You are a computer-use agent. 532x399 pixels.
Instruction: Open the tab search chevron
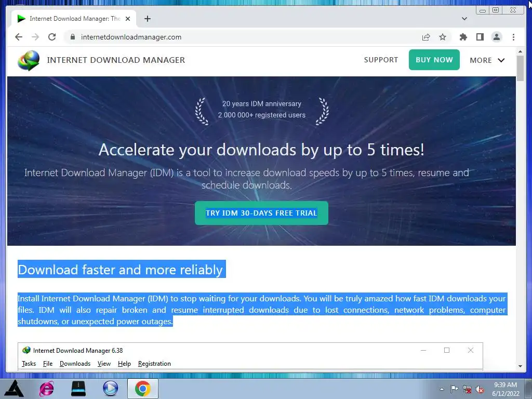point(464,19)
